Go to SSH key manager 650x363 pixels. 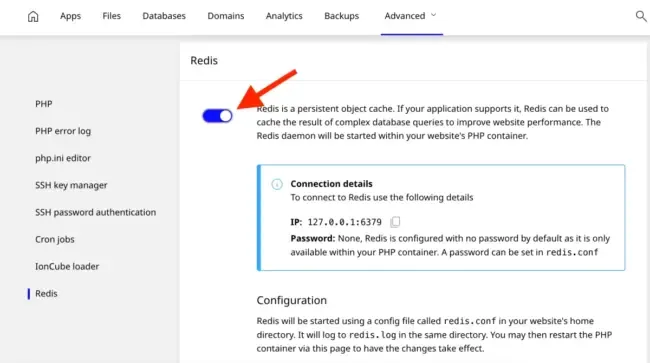[71, 185]
